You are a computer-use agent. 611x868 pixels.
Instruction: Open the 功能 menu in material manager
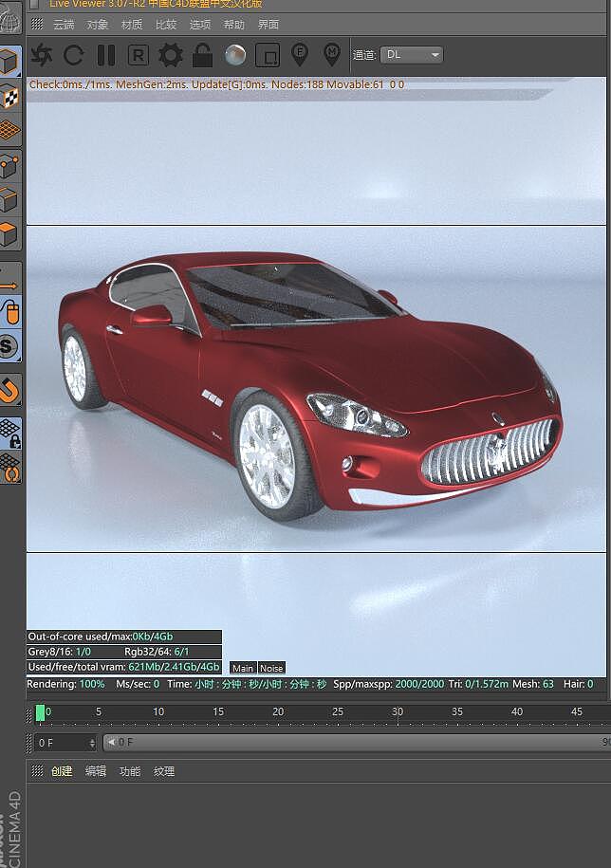130,771
